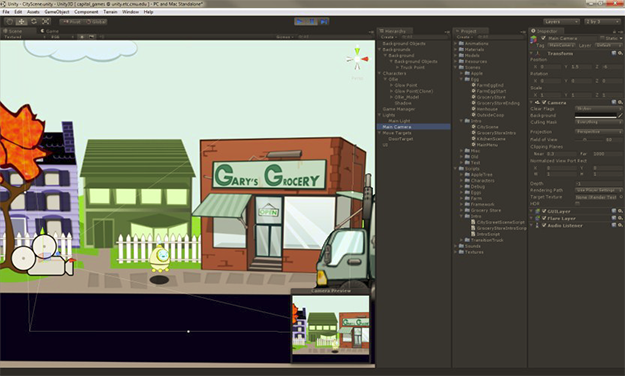Toggle Main Camera active checkbox in Inspector
Screen dimensions: 625x376
tap(543, 38)
